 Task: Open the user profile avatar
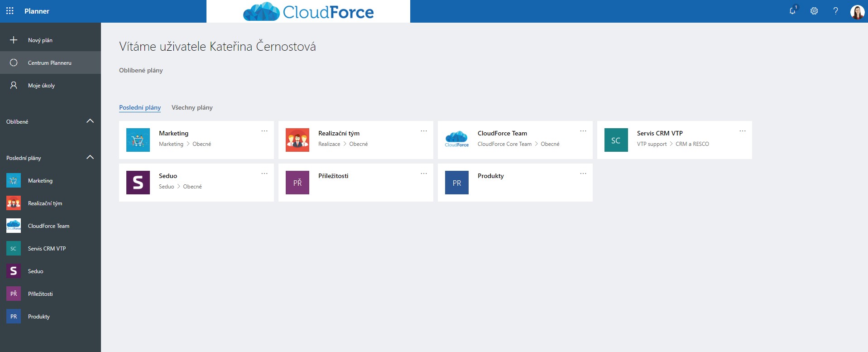click(x=857, y=11)
